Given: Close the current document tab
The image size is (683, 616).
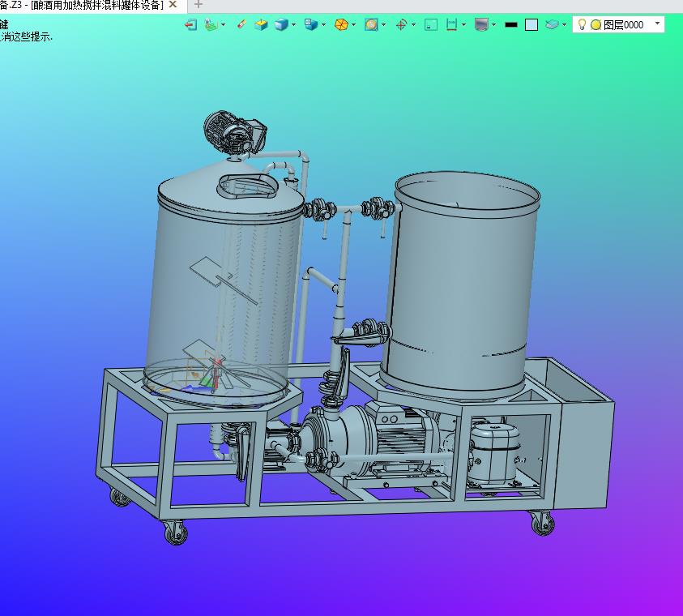Looking at the screenshot, I should pyautogui.click(x=173, y=5).
